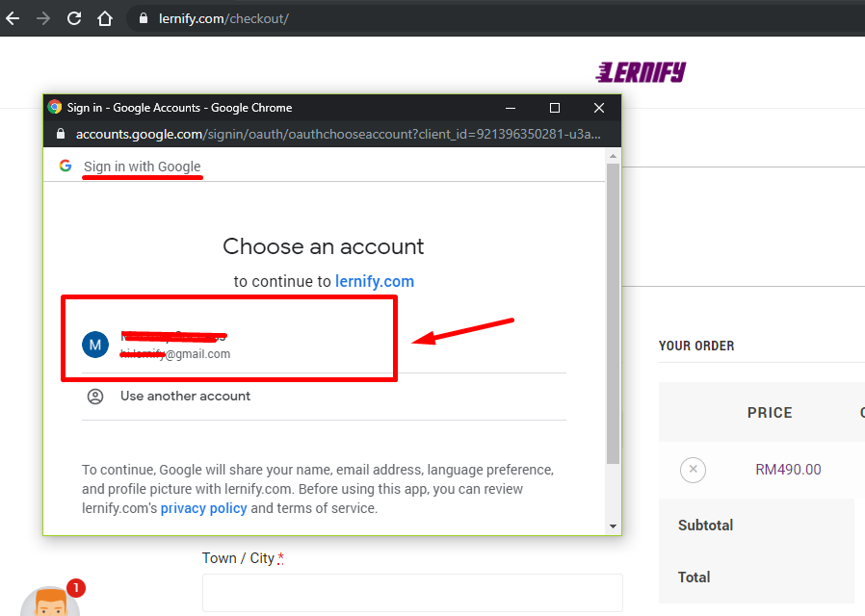Click the PRICE column header
The width and height of the screenshot is (865, 616).
click(770, 413)
